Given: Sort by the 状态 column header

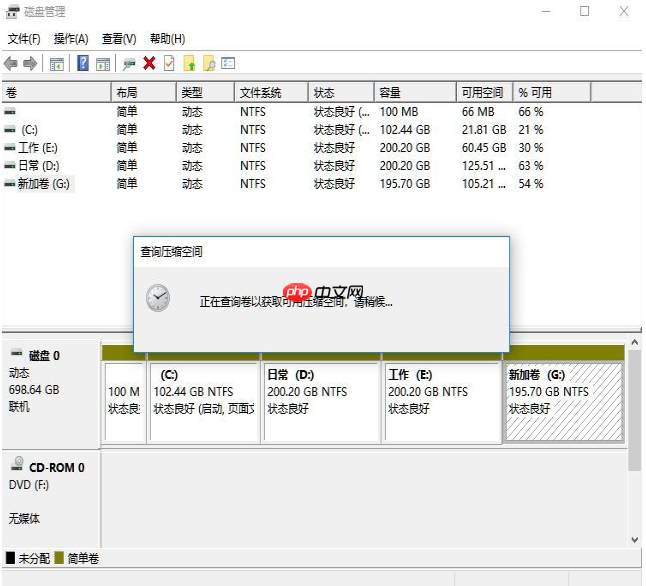Looking at the screenshot, I should 341,92.
